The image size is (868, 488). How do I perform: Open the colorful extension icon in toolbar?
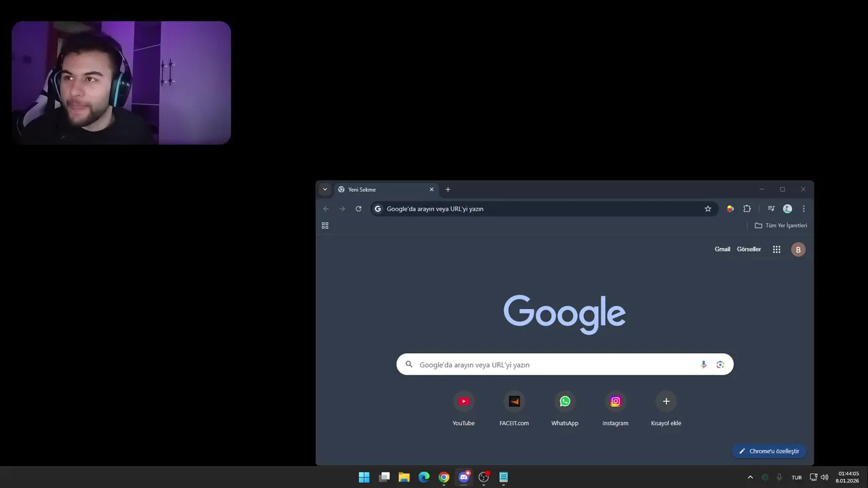[730, 209]
